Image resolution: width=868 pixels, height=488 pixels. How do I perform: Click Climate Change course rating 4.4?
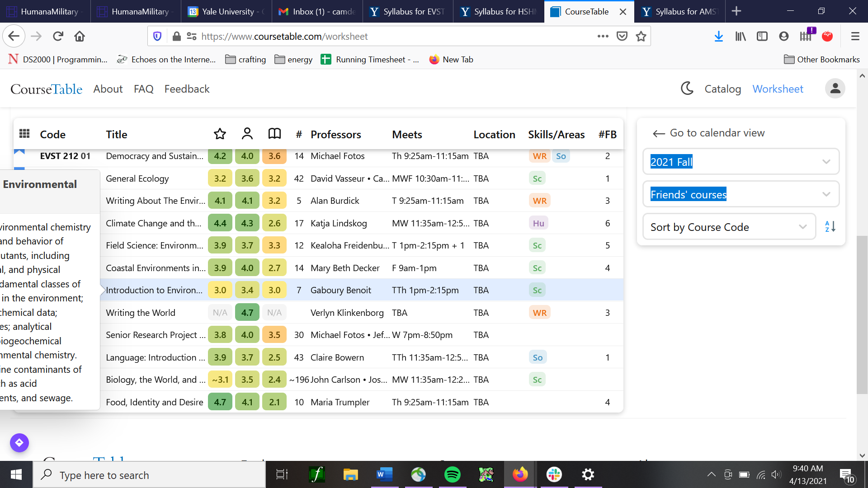pyautogui.click(x=220, y=223)
